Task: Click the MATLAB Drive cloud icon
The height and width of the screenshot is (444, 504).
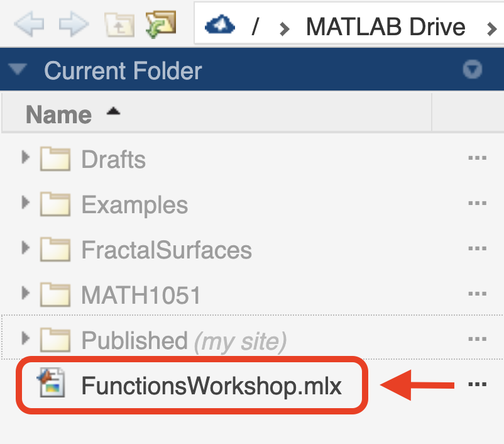Action: (220, 25)
